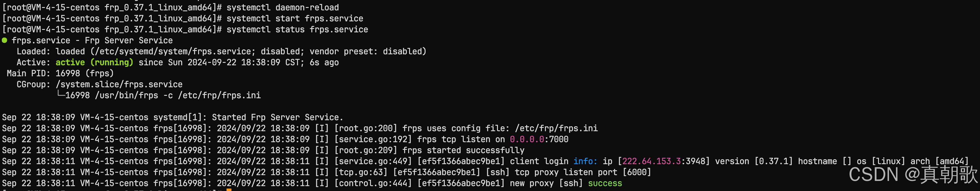The image size is (980, 191).
Task: Select the green "active (running)" status text
Action: [94, 63]
